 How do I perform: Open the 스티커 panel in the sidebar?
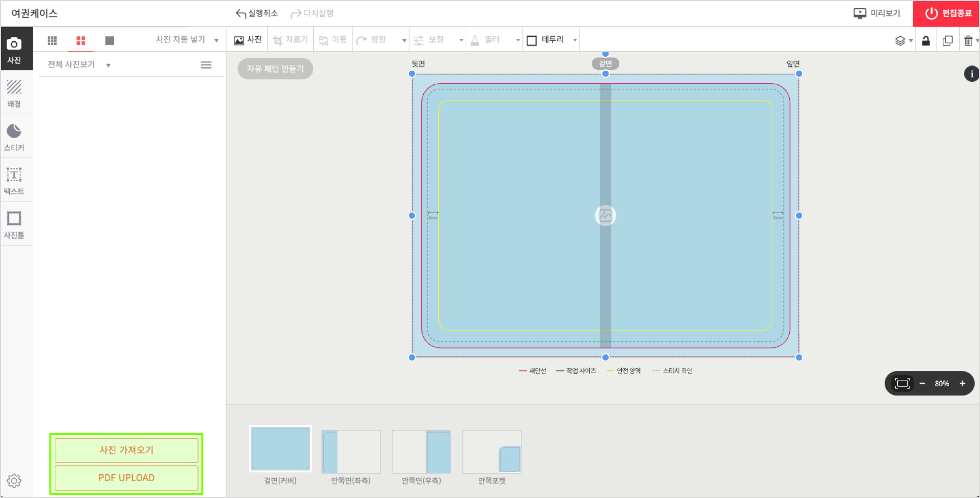(x=15, y=136)
